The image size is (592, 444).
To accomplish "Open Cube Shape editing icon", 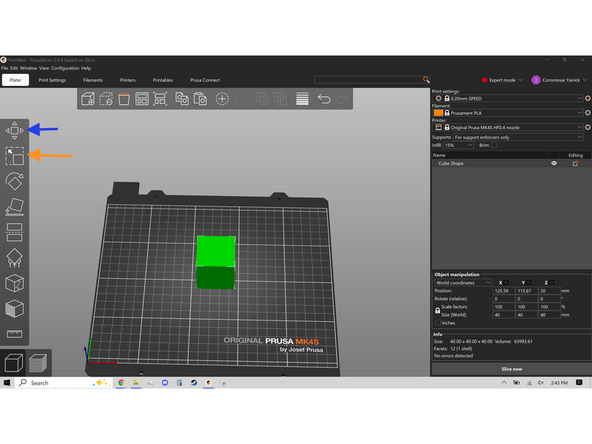I will click(x=575, y=163).
